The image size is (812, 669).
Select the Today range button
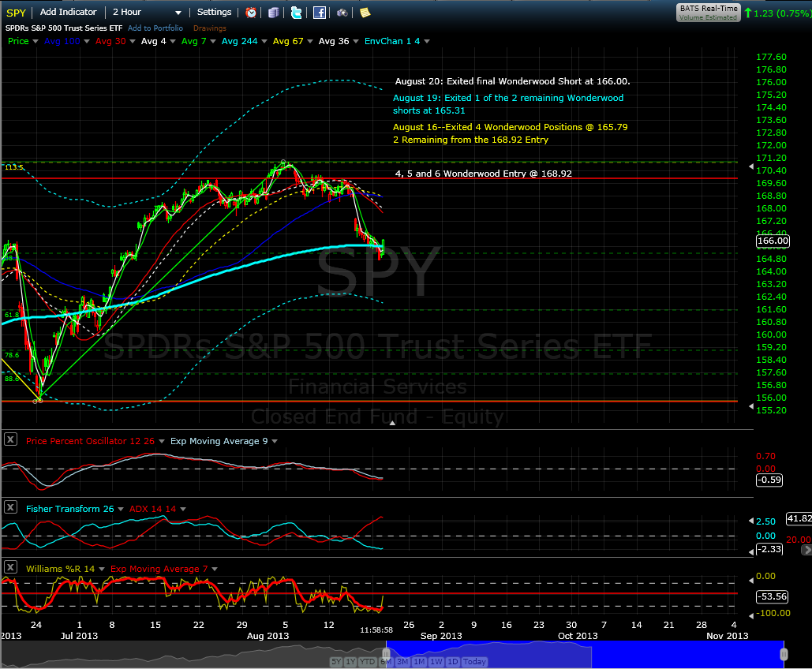coord(474,661)
